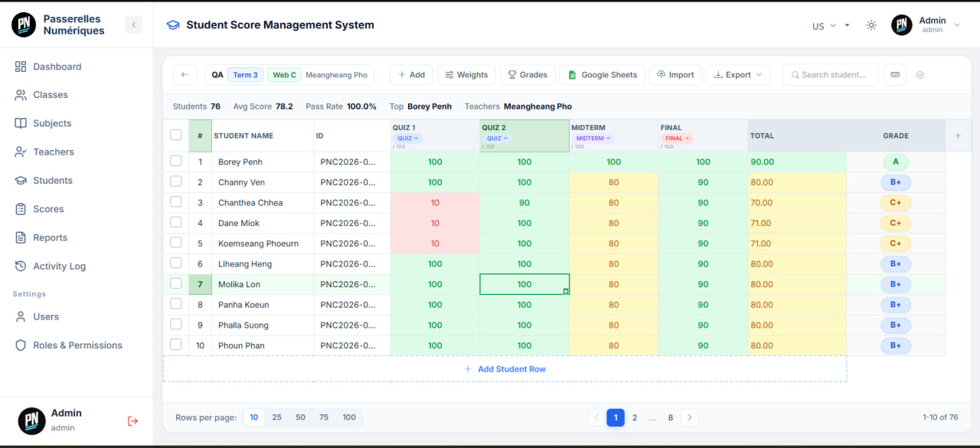Screen dimensions: 980x448
Task: Open the Export dropdown
Action: (x=738, y=75)
